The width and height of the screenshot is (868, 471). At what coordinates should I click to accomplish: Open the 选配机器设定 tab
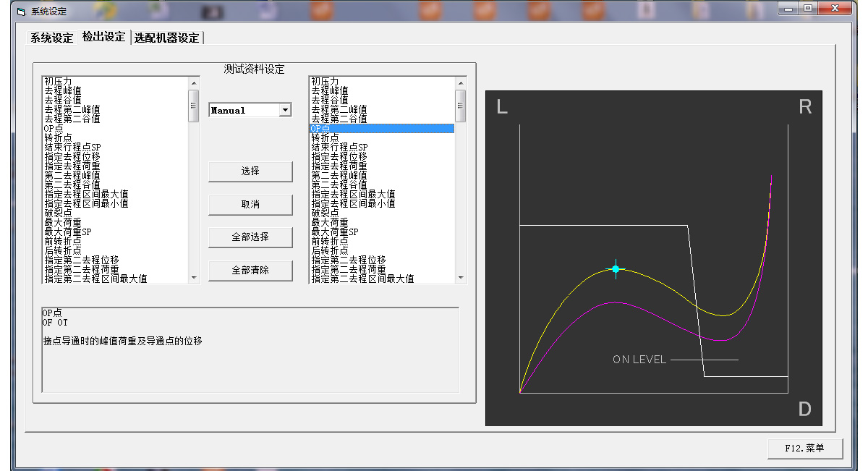[166, 38]
